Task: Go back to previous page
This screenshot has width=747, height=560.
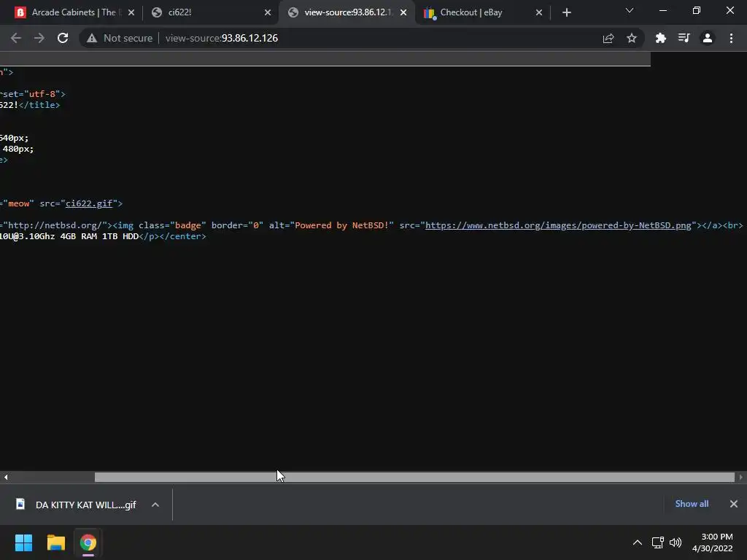Action: click(16, 38)
